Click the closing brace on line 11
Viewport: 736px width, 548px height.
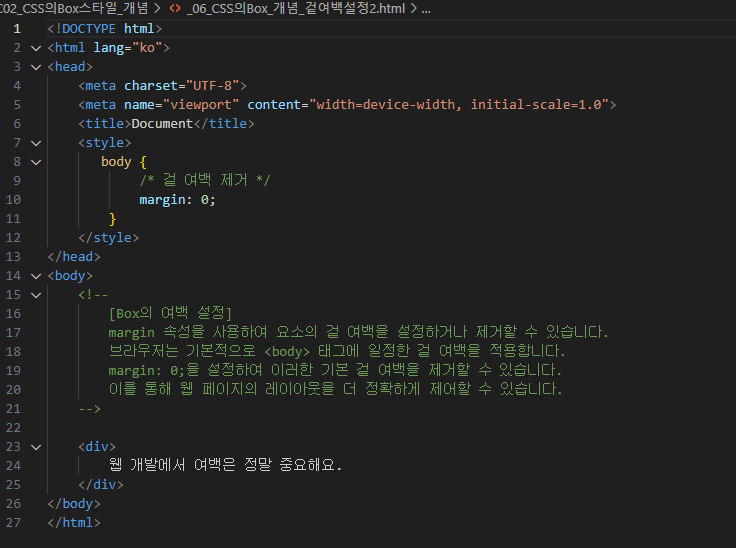point(112,219)
